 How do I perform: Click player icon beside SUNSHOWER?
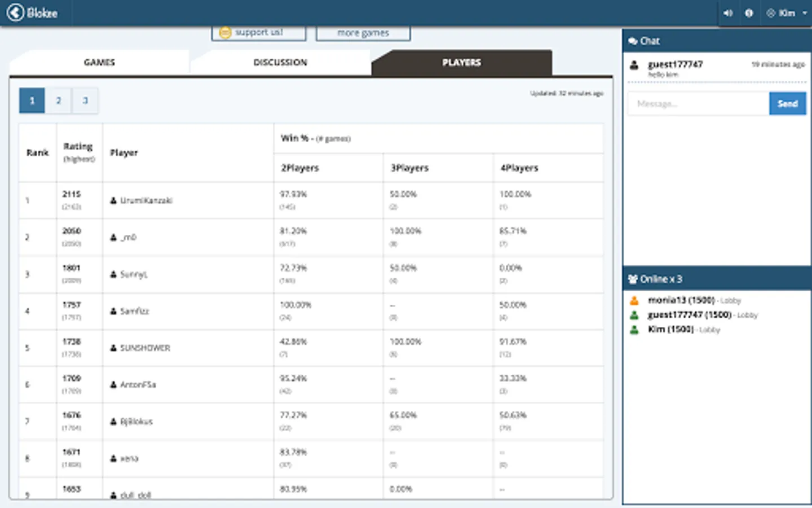point(113,348)
